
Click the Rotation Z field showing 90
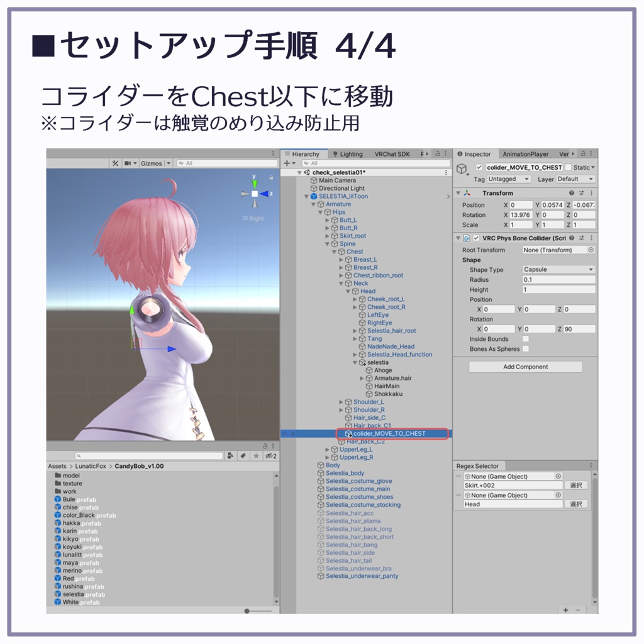click(579, 328)
